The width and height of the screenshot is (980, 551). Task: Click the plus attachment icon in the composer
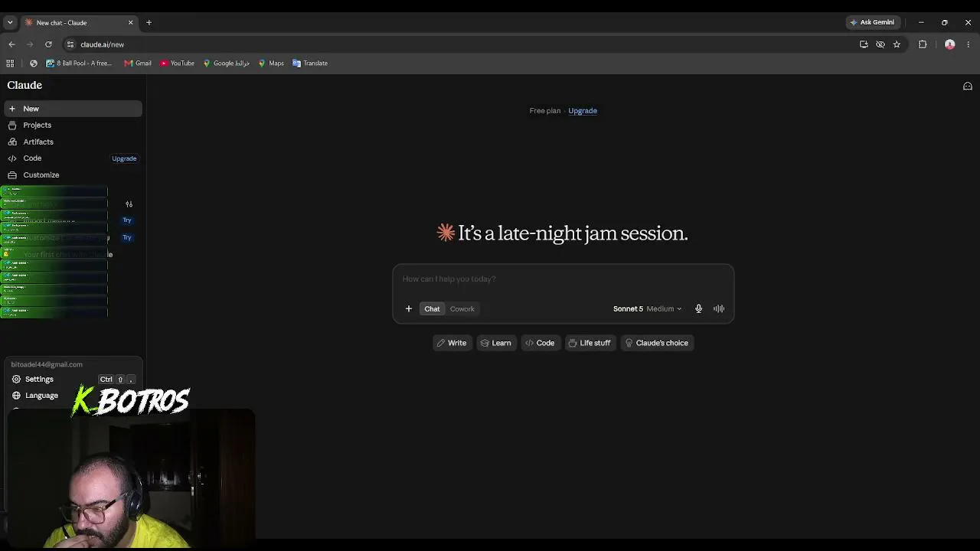click(409, 308)
